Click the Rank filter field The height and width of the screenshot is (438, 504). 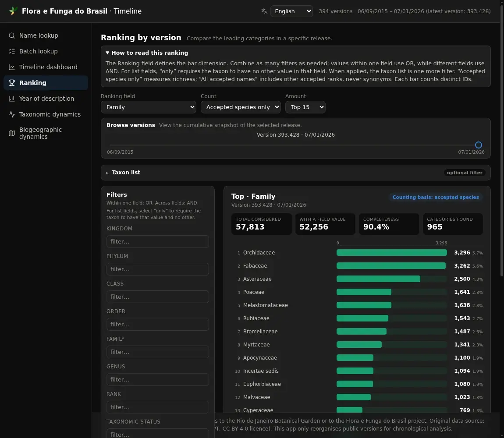point(157,407)
